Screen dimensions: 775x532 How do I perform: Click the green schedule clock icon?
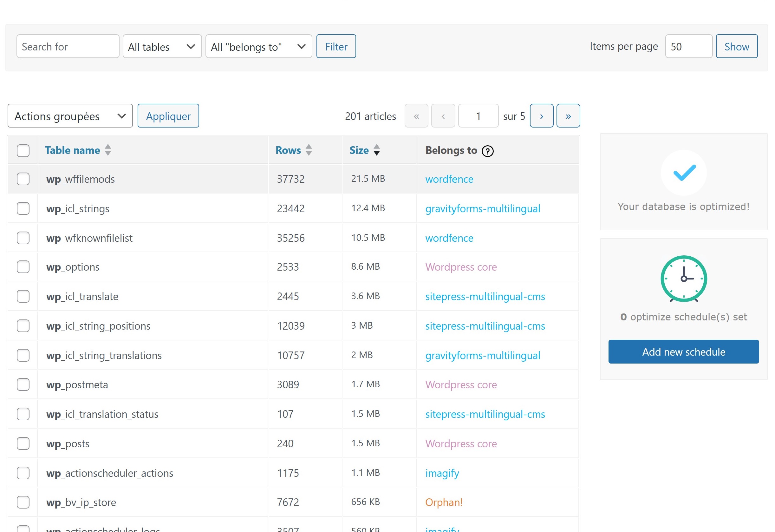coord(683,279)
